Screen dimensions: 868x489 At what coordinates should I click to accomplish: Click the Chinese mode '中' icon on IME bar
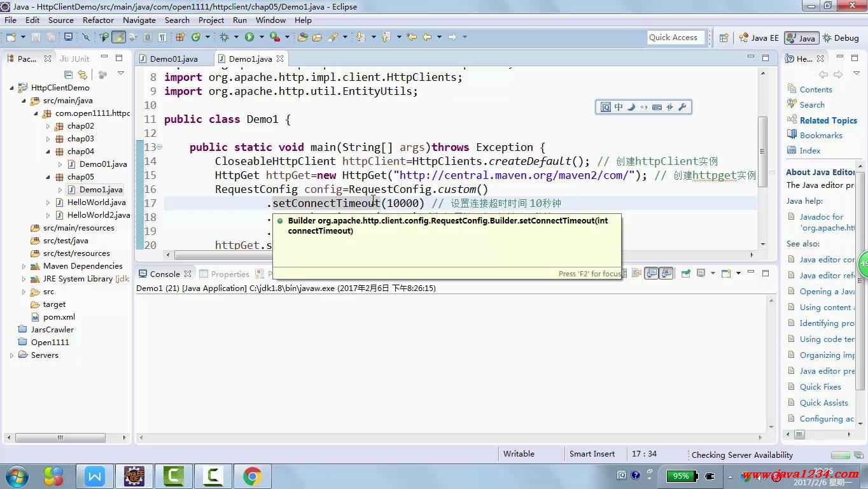(619, 107)
